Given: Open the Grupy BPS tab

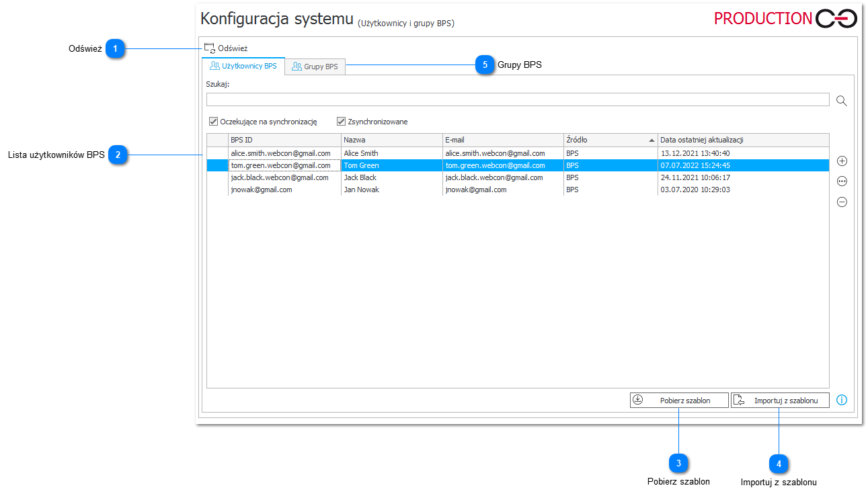Looking at the screenshot, I should click(x=315, y=67).
